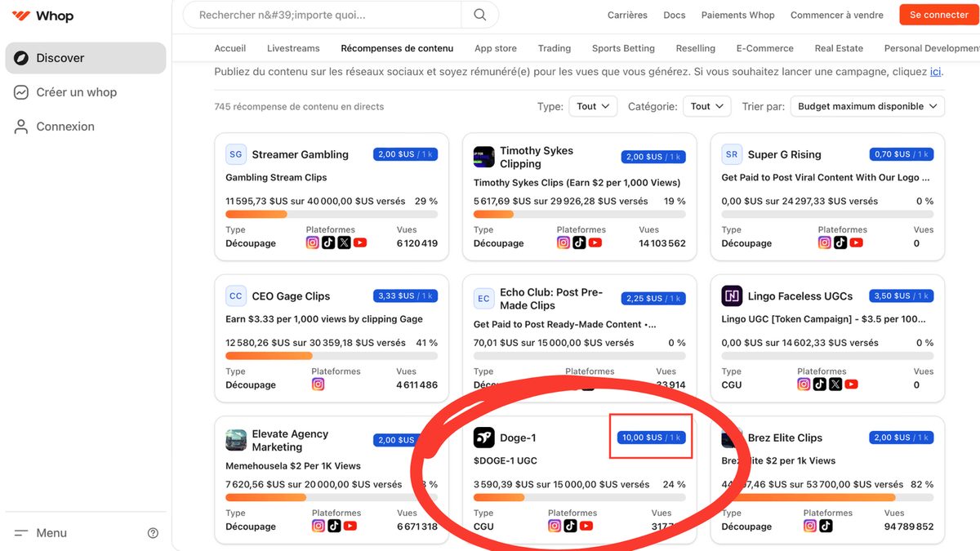Switch to the Livestreams tab

[x=293, y=48]
